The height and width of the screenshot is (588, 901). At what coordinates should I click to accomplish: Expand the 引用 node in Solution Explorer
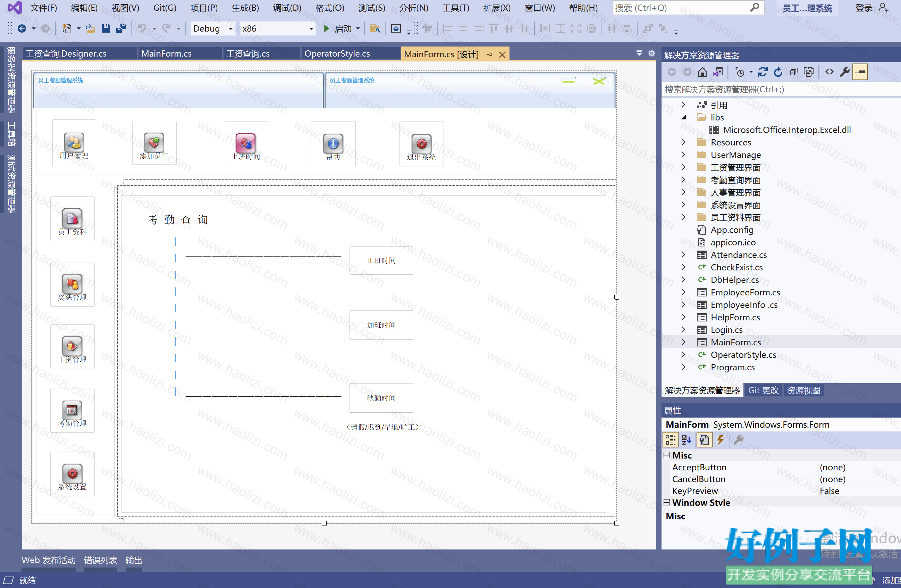pyautogui.click(x=683, y=105)
